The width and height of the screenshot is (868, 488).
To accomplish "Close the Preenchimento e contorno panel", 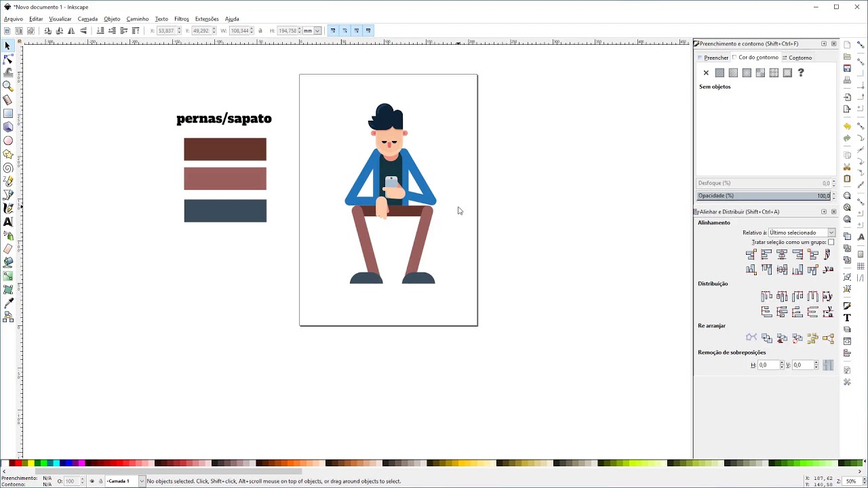I will (834, 43).
